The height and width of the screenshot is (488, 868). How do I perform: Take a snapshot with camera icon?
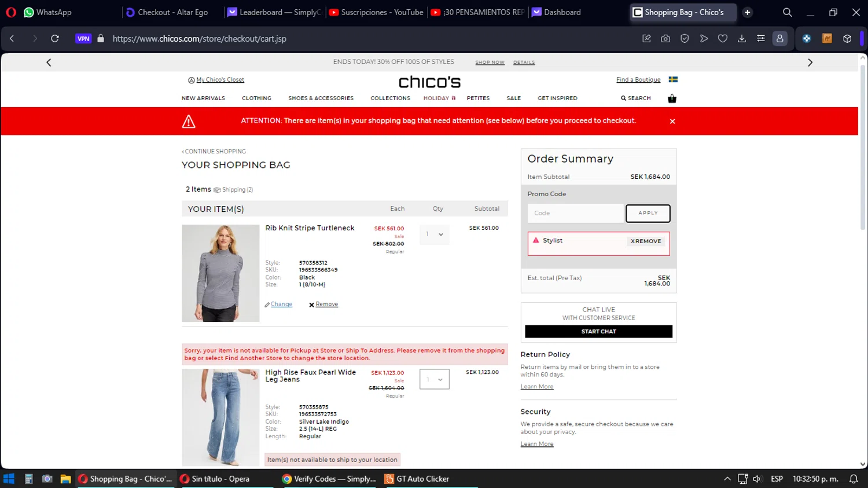pyautogui.click(x=665, y=39)
